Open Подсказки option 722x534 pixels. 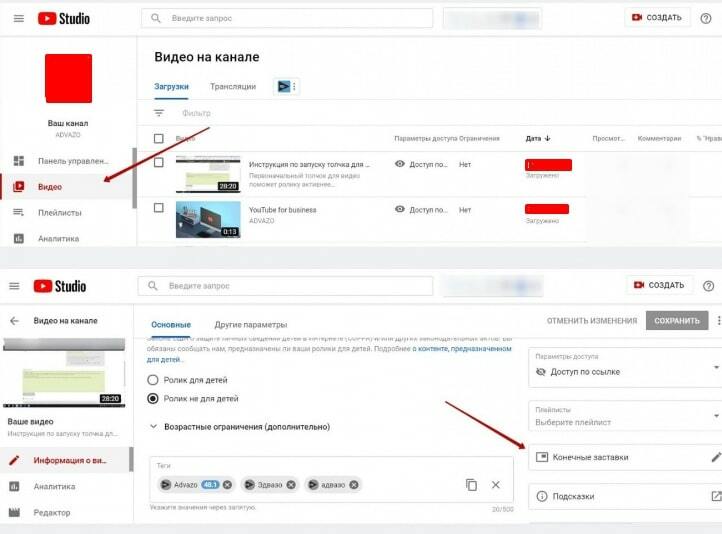[625, 496]
